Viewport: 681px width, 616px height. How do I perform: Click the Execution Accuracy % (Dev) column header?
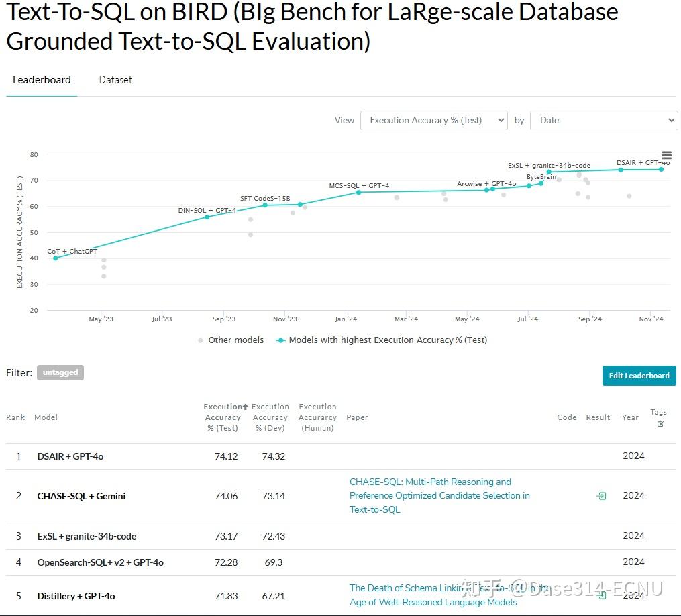[x=270, y=417]
